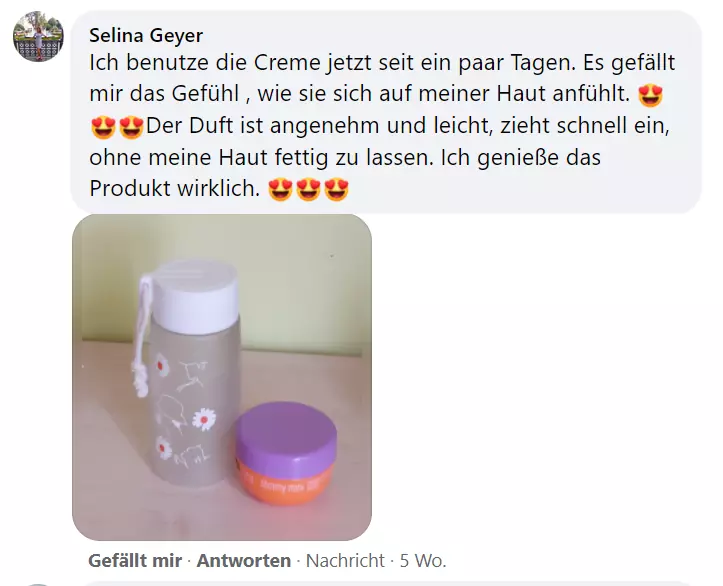Reply using the "Antworten" button
This screenshot has width=723, height=586.
point(243,561)
